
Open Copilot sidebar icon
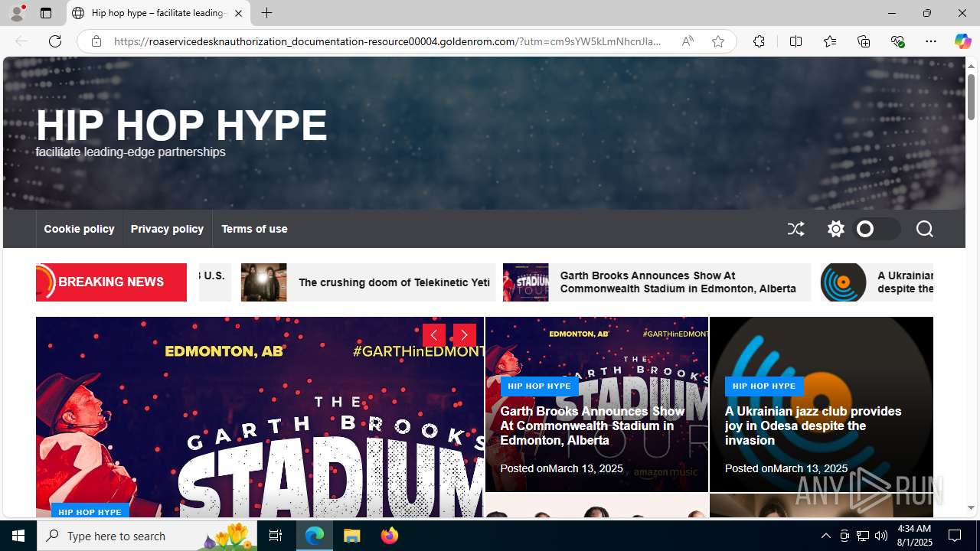pyautogui.click(x=962, y=41)
